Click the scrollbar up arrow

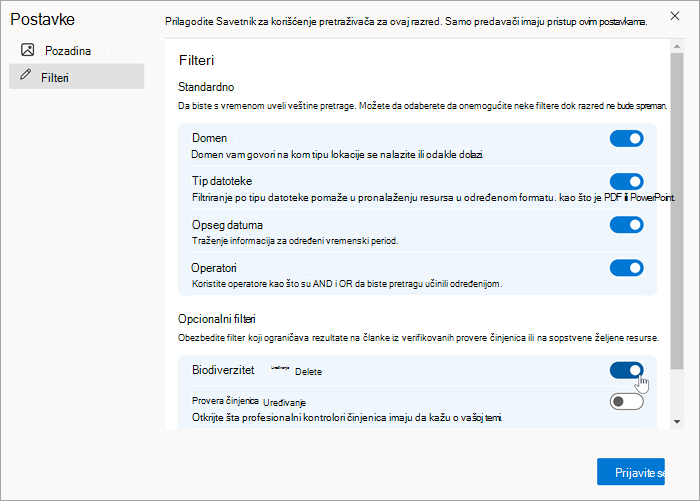tap(677, 46)
